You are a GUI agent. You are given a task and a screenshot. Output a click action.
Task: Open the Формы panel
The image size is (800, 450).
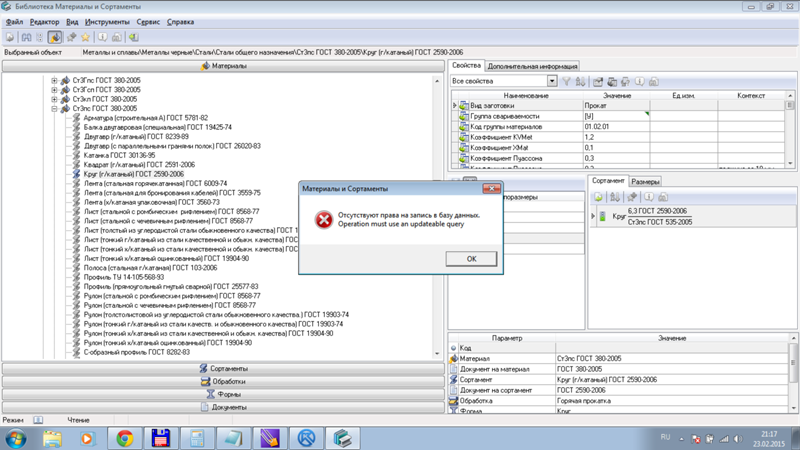tap(223, 394)
